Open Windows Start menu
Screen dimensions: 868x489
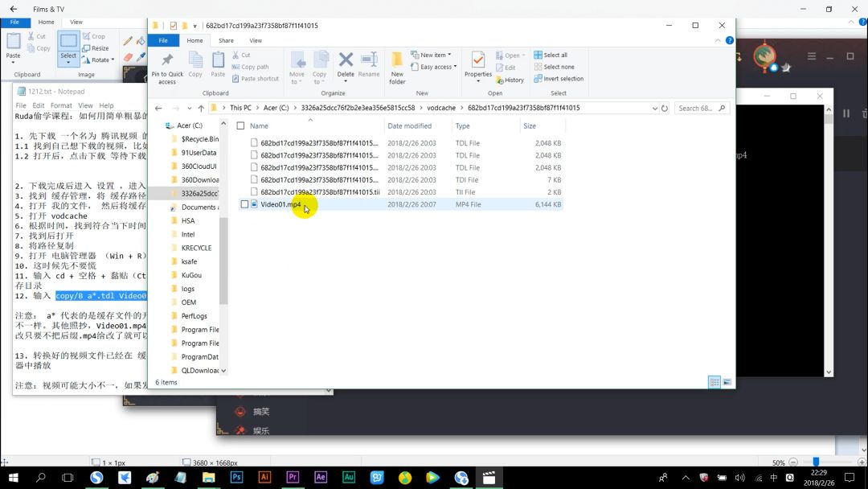pyautogui.click(x=13, y=478)
